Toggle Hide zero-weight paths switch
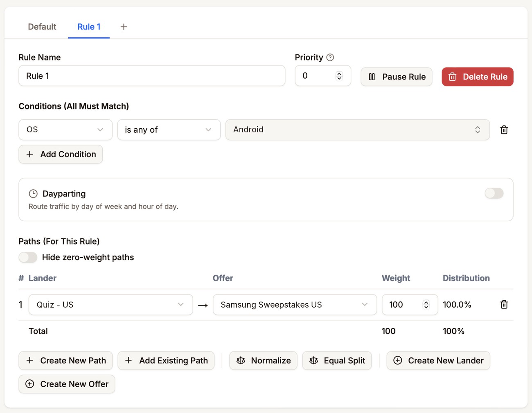 coord(28,257)
